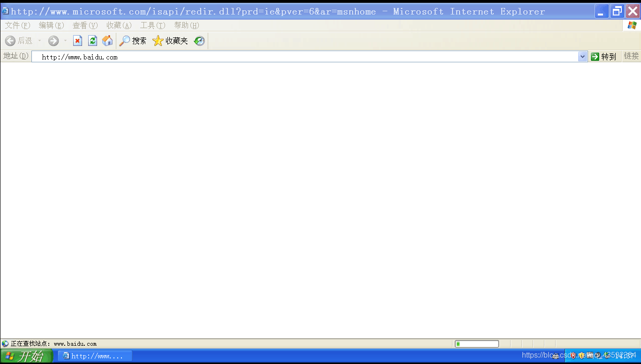
Task: Click the keyboard language icon on taskbar
Action: pos(556,356)
